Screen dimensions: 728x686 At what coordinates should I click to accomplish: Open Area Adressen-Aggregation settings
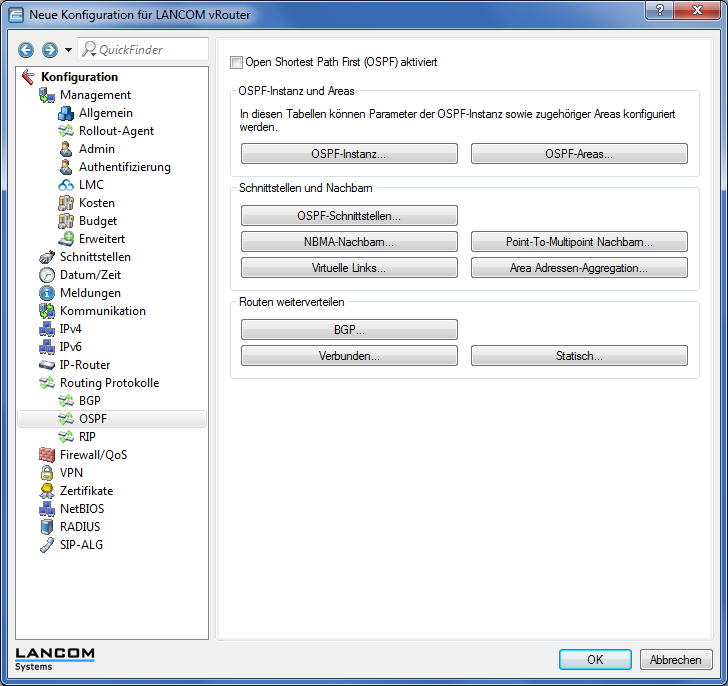click(579, 268)
